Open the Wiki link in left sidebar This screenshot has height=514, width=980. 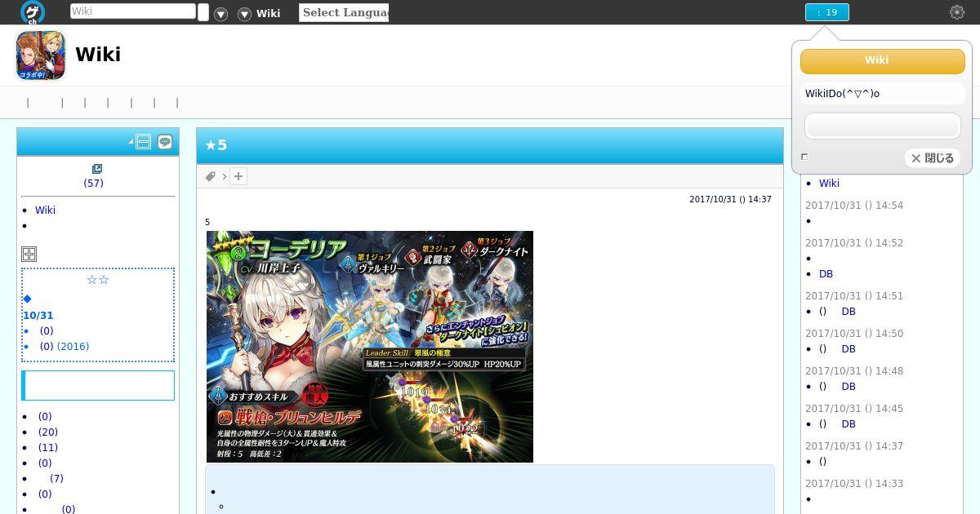(x=45, y=210)
